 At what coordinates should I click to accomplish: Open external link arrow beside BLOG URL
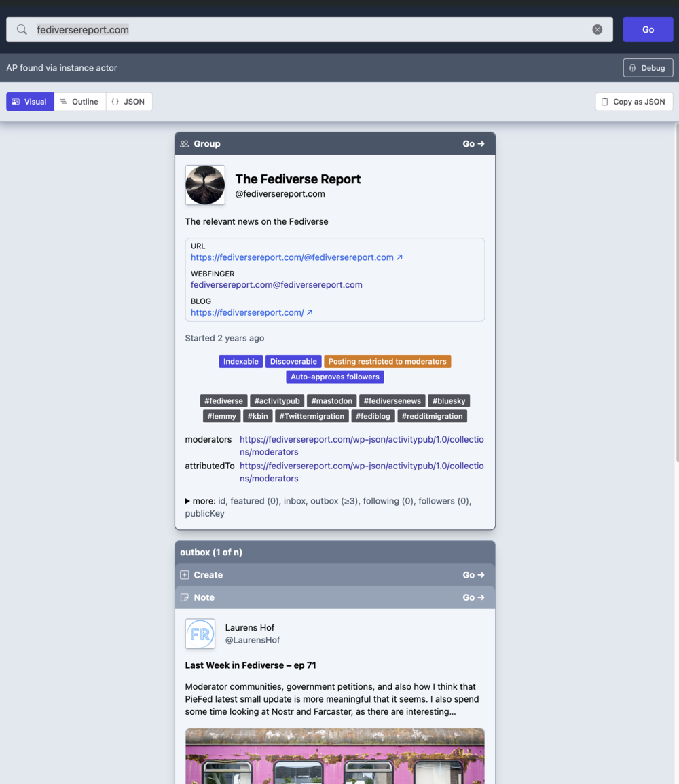[310, 313]
